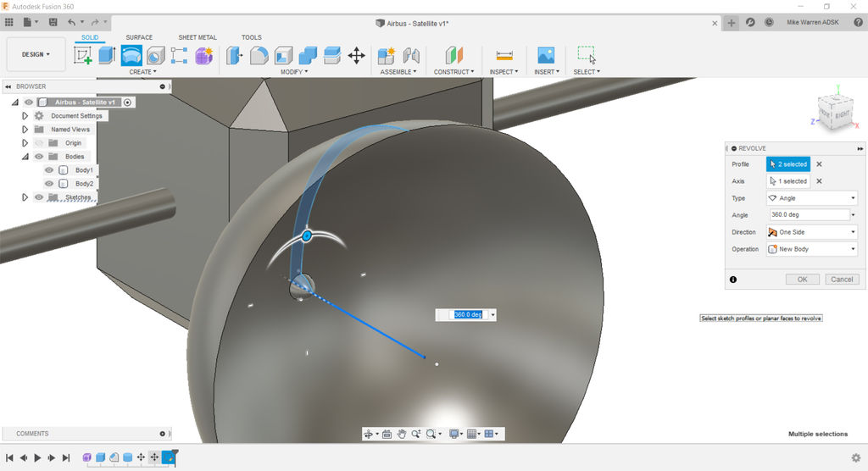Toggle visibility of Body2

pos(49,184)
